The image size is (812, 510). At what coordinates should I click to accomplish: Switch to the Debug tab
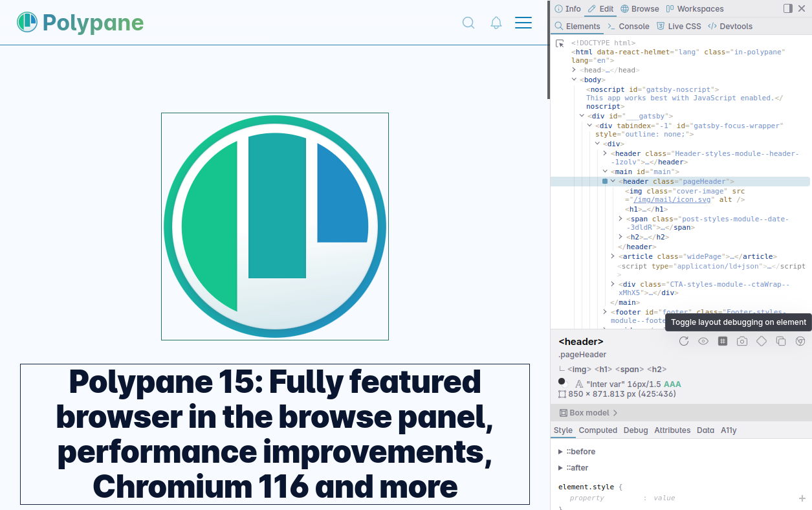coord(635,430)
